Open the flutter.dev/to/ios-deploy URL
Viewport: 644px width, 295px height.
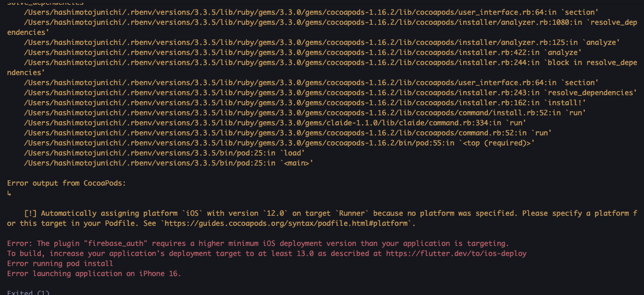pos(457,254)
